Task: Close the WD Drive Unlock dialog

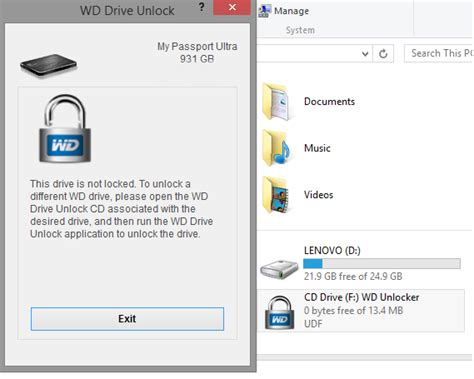Action: click(x=232, y=7)
